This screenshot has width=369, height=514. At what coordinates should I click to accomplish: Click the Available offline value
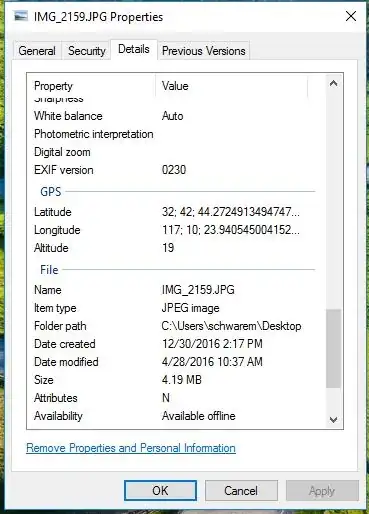(198, 416)
